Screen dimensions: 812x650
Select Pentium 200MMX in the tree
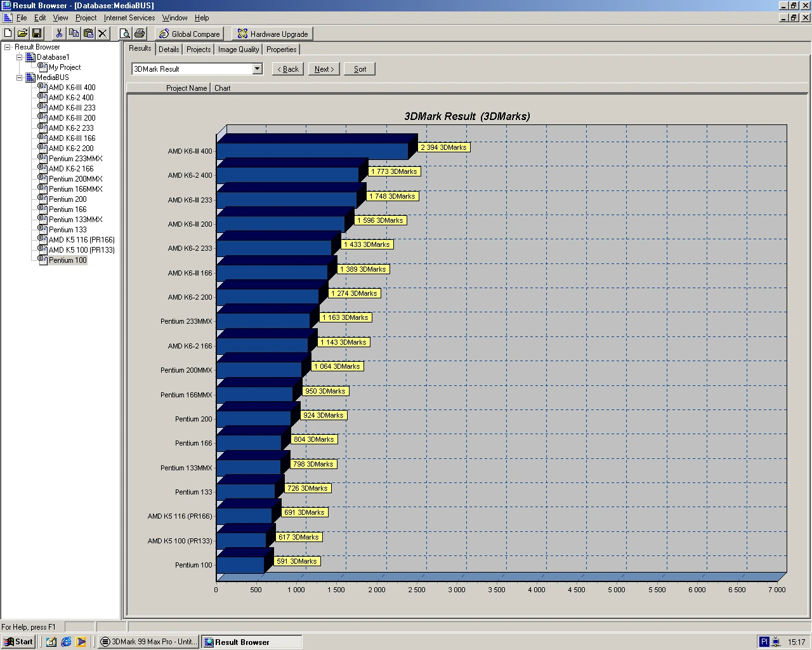(75, 179)
